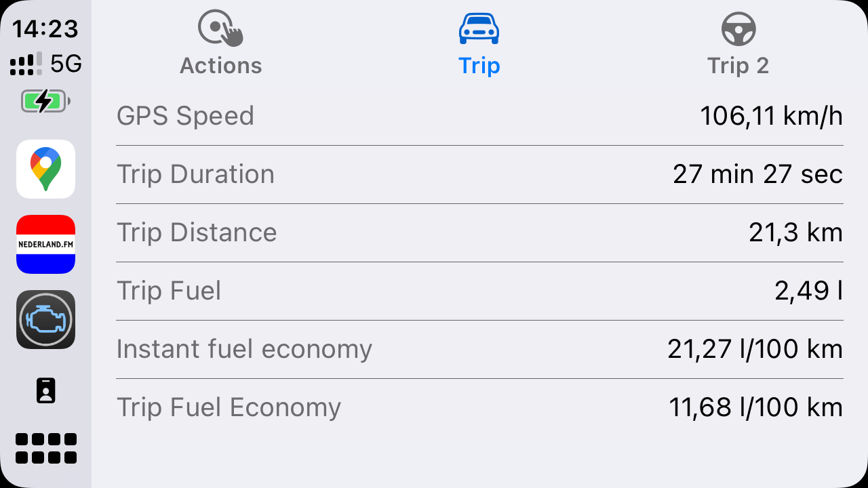The image size is (868, 488).
Task: Tap the steering wheel Trip 2 icon
Action: tap(738, 30)
